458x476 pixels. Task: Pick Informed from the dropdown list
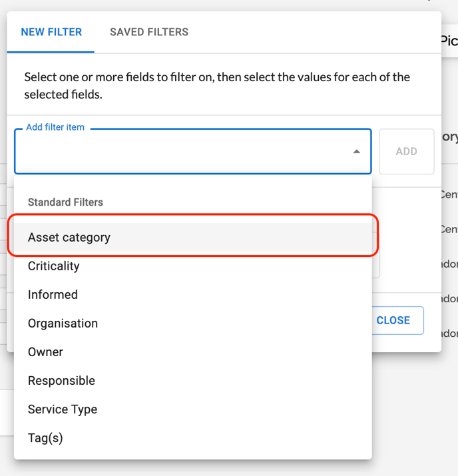coord(53,295)
